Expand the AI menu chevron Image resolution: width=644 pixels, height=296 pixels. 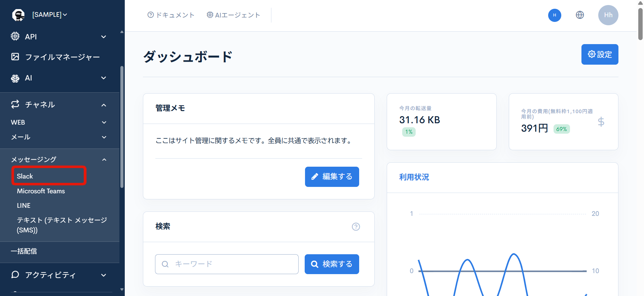104,78
